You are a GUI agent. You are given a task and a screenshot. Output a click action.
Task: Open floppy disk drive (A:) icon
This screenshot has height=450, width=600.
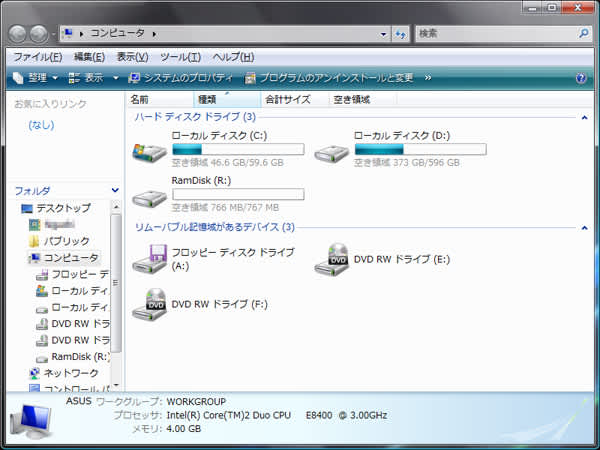click(x=151, y=259)
